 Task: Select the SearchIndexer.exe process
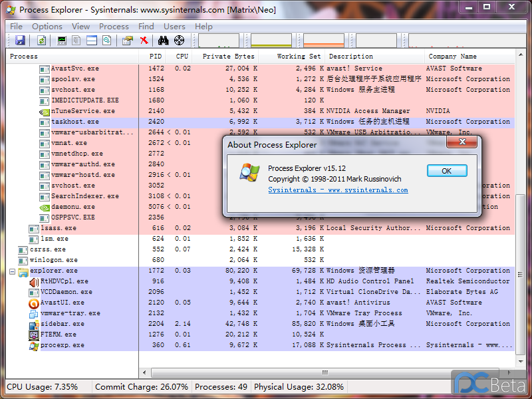click(85, 196)
